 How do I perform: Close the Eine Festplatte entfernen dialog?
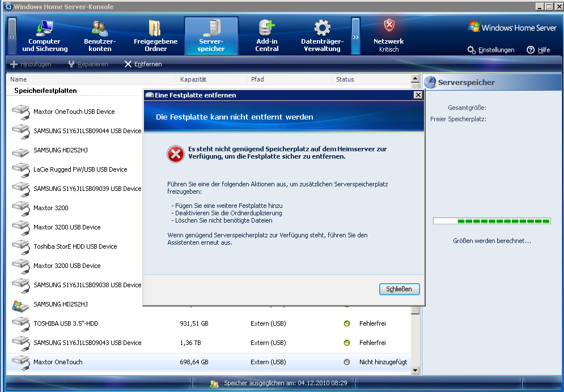coord(418,95)
